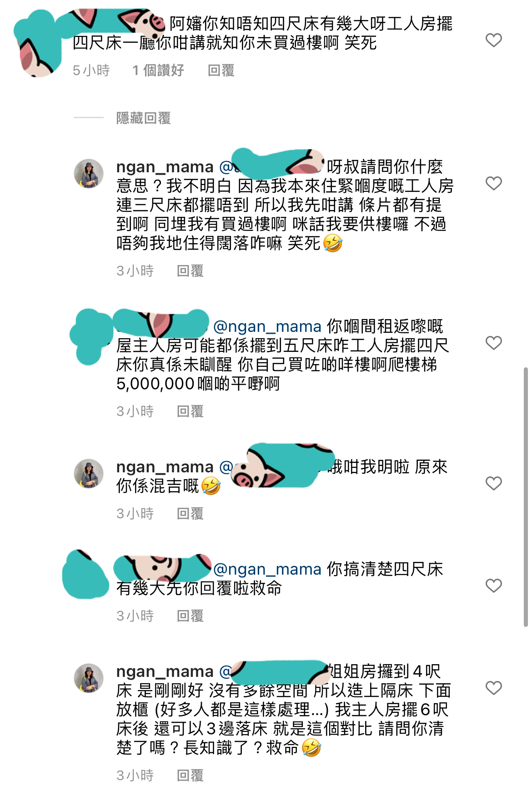This screenshot has width=532, height=786.
Task: Open the @ngan_mama mention in the 你搞清楚 reply
Action: (x=267, y=570)
